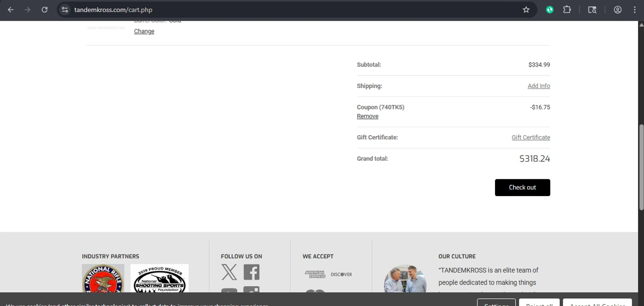Click the Grand total label
Viewport: 644px width, 306px height.
(372, 159)
